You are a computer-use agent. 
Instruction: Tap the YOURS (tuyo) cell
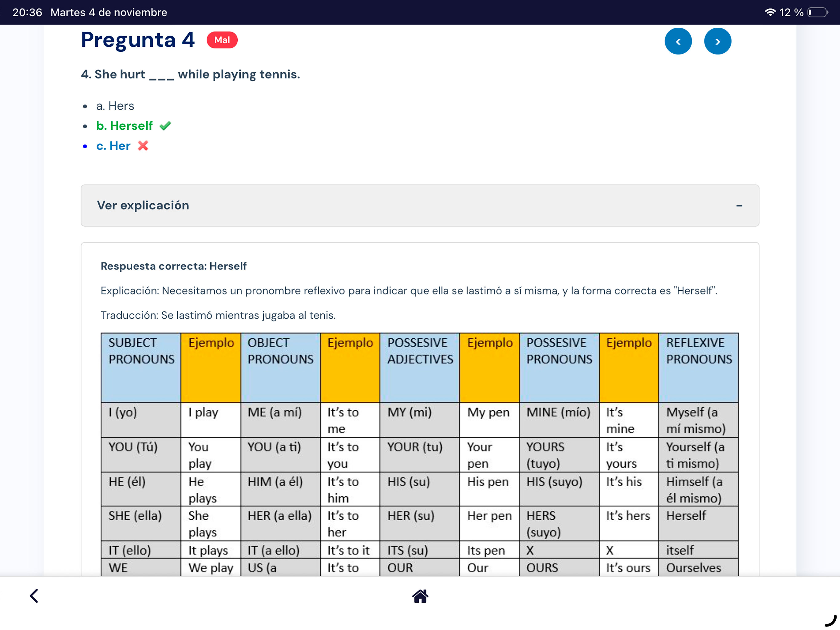click(559, 455)
